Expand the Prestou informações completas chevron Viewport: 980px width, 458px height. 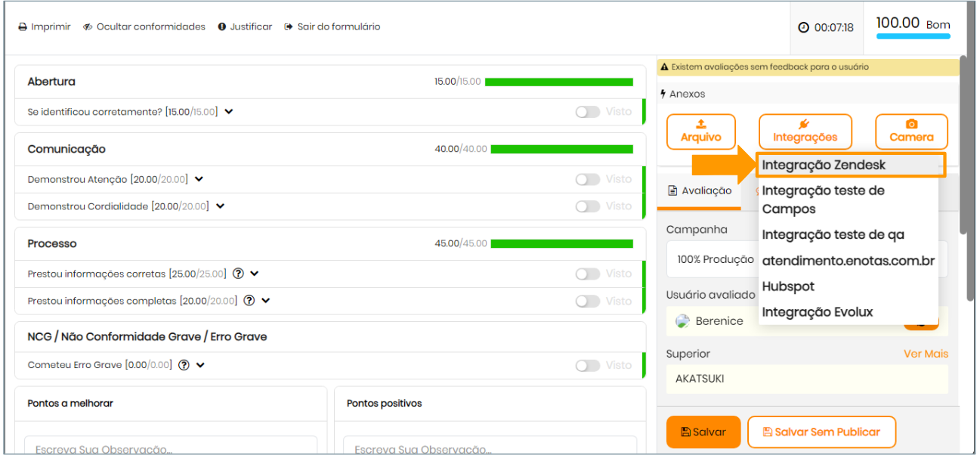pyautogui.click(x=266, y=301)
